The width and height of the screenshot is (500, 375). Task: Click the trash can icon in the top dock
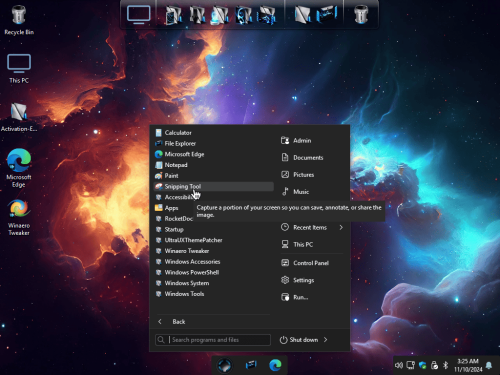[361, 15]
